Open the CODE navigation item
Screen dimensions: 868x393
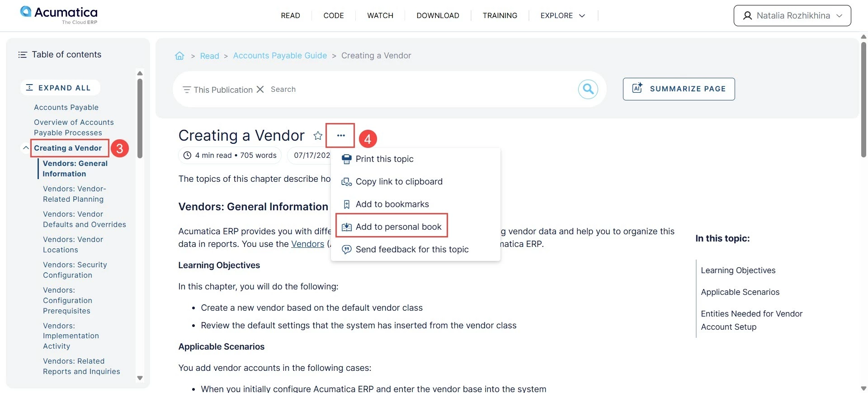click(334, 15)
